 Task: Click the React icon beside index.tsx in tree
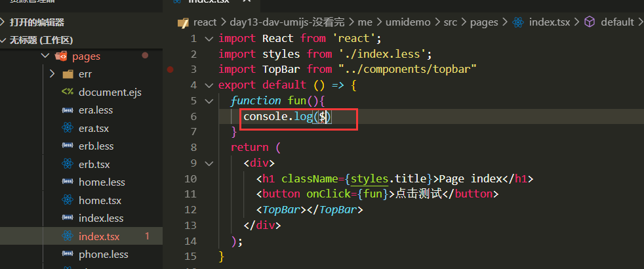tap(68, 236)
